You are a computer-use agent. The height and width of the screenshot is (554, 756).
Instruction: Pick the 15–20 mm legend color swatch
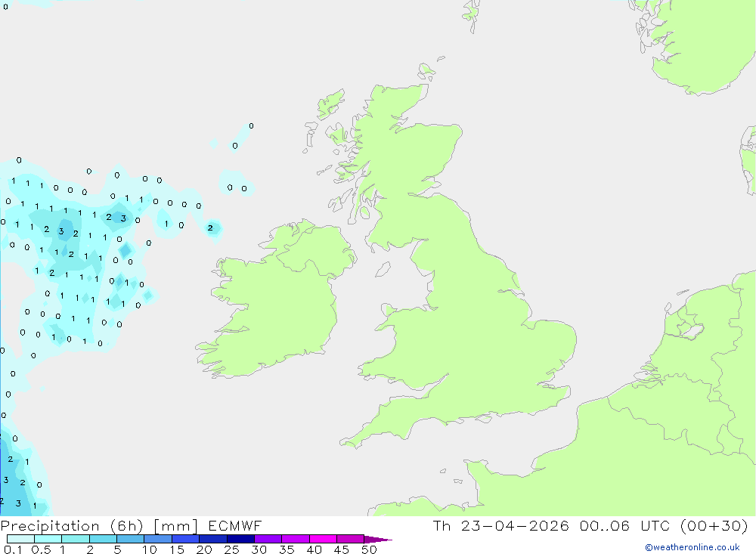(185, 539)
